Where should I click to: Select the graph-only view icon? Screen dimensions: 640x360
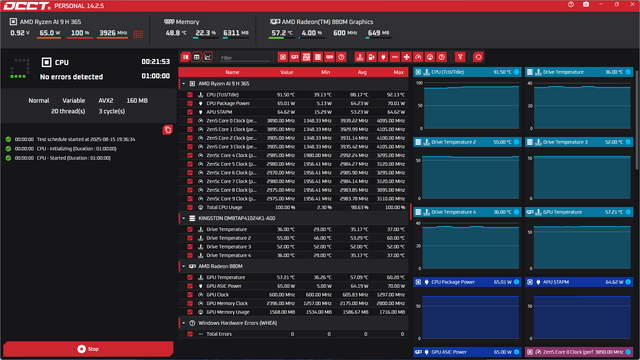pyautogui.click(x=208, y=57)
